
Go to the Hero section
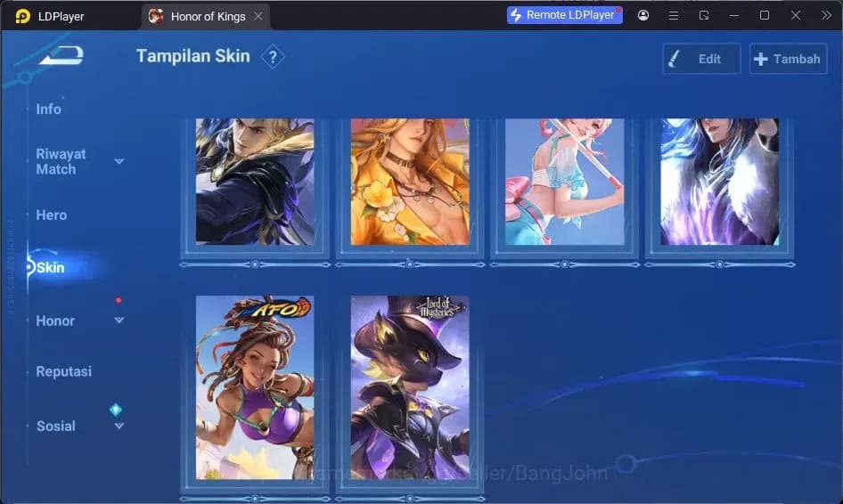point(52,215)
